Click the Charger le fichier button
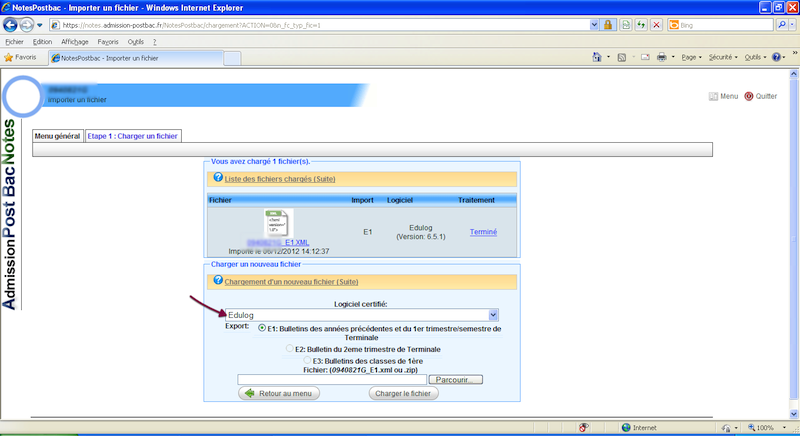The width and height of the screenshot is (800, 436). click(405, 394)
